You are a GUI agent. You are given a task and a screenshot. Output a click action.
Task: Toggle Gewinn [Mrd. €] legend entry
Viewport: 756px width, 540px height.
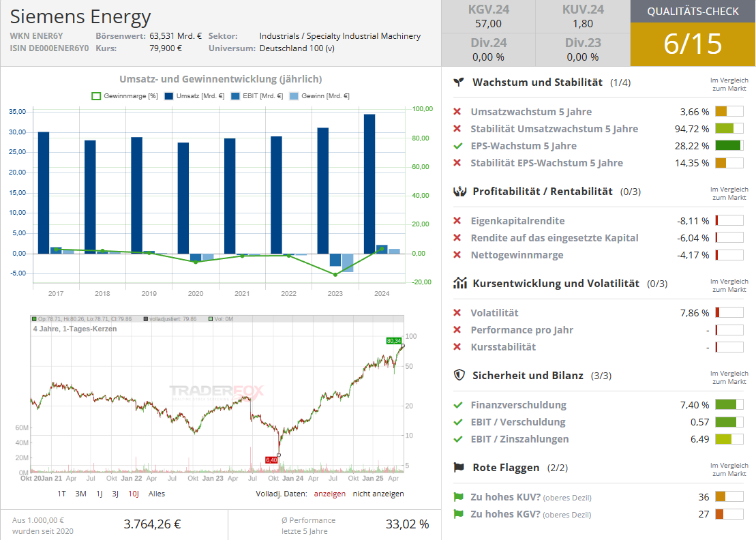pyautogui.click(x=319, y=96)
